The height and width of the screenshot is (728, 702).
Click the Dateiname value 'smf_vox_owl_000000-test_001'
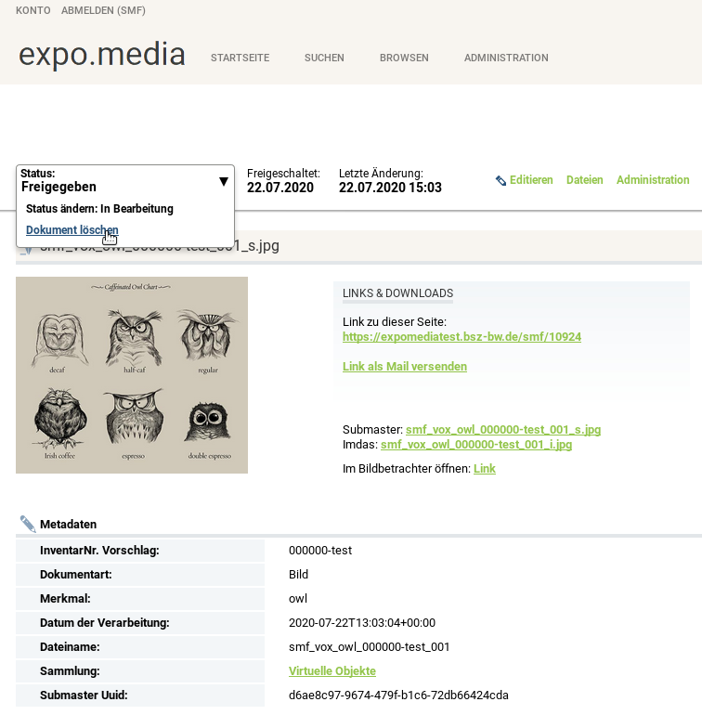[370, 646]
